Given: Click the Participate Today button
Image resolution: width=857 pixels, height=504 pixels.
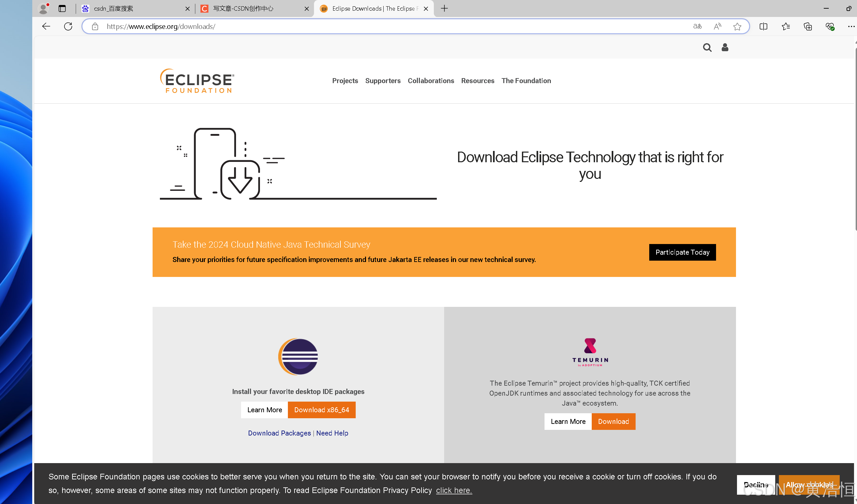Looking at the screenshot, I should point(682,252).
